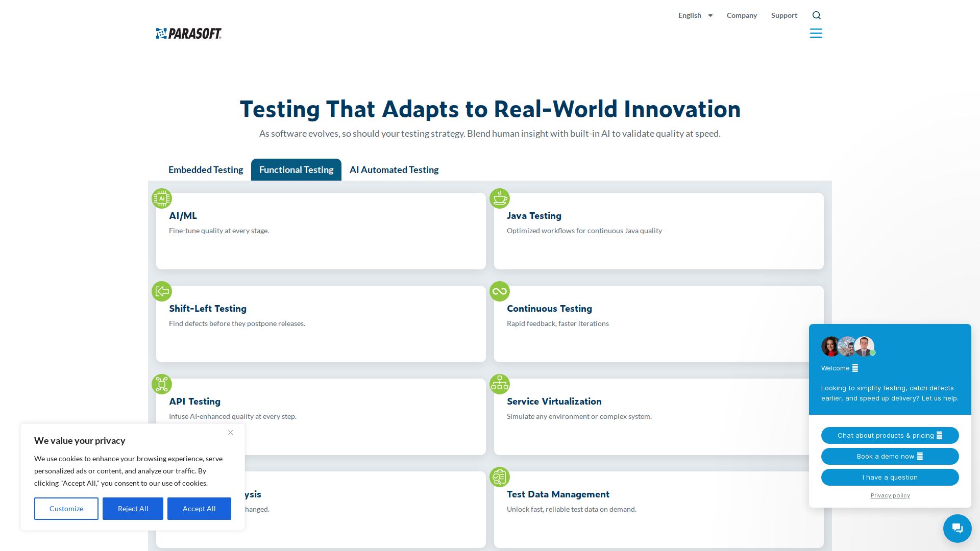The image size is (980, 551).
Task: Expand the English language dropdown
Action: [x=695, y=15]
